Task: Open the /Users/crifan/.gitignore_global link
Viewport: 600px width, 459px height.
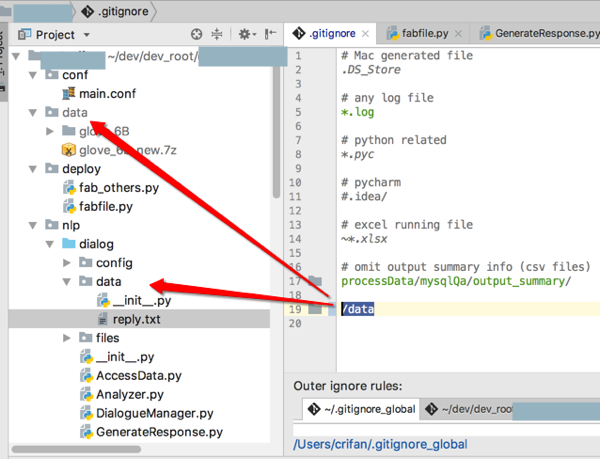Action: [x=380, y=444]
